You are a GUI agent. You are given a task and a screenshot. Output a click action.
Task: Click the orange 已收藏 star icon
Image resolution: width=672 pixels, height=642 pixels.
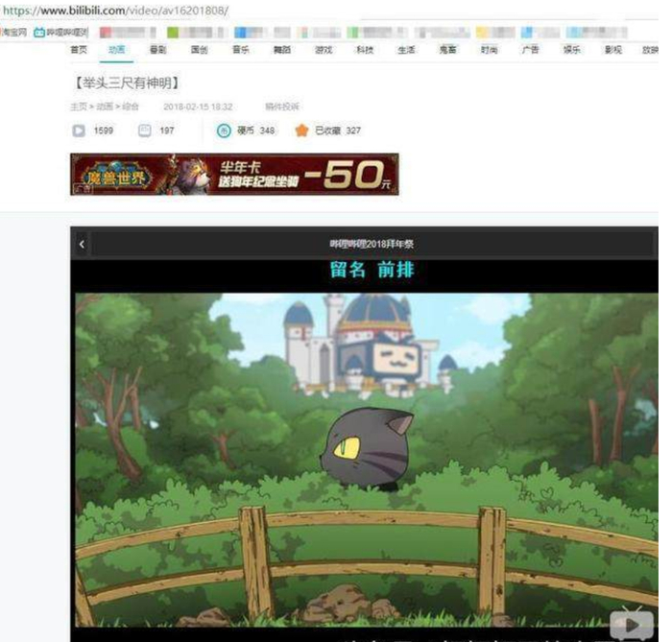pos(302,131)
